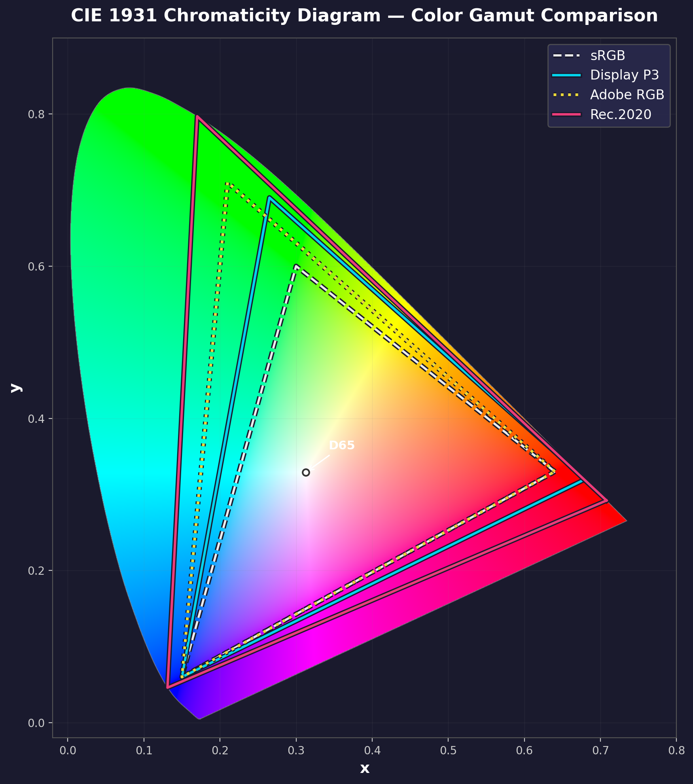Select the sRGB legend label
Image resolution: width=693 pixels, height=784 pixels.
pyautogui.click(x=608, y=56)
